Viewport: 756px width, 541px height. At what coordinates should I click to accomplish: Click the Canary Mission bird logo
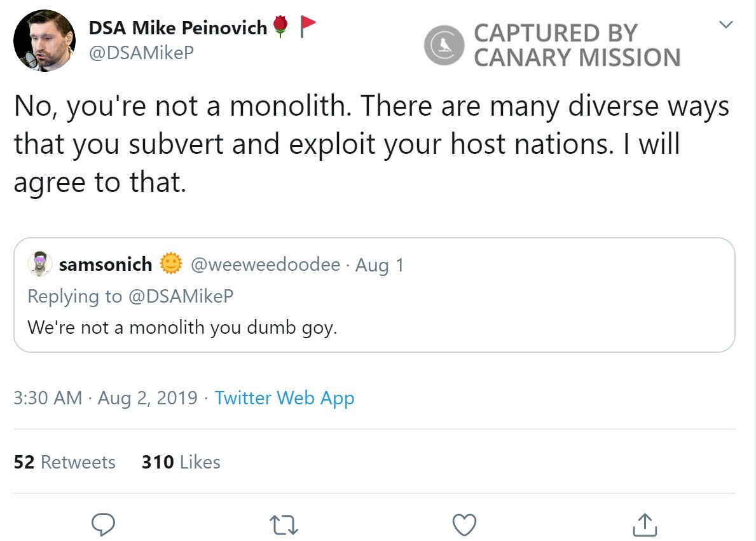point(444,45)
